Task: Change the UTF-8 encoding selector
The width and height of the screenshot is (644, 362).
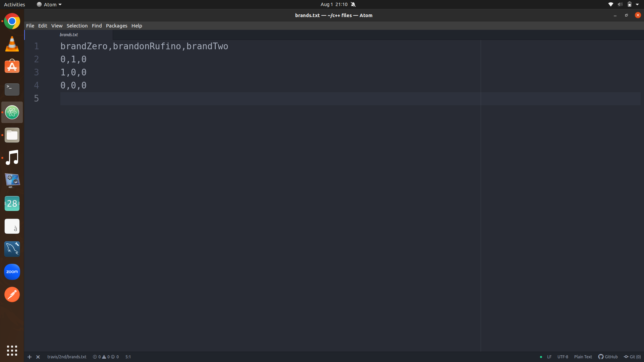Action: pos(562,357)
